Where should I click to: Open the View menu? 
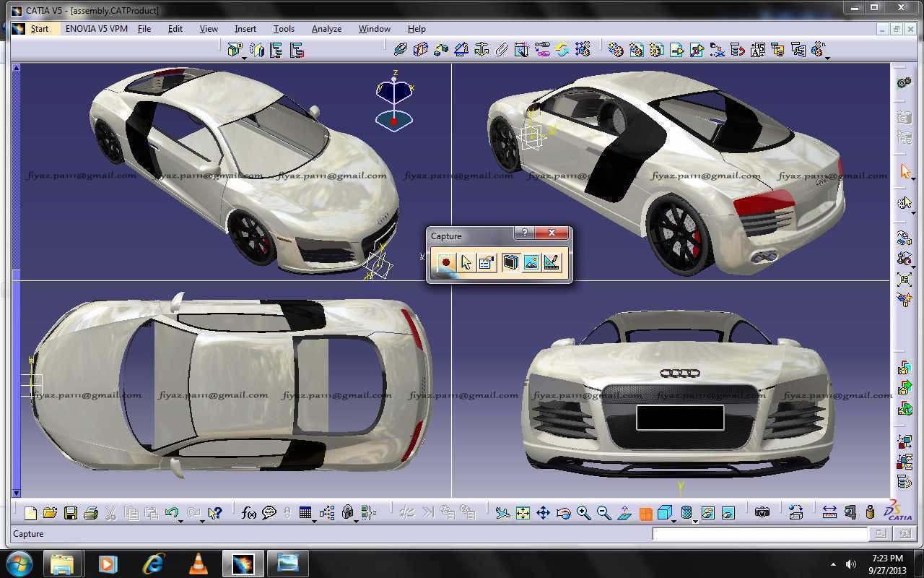click(x=209, y=29)
